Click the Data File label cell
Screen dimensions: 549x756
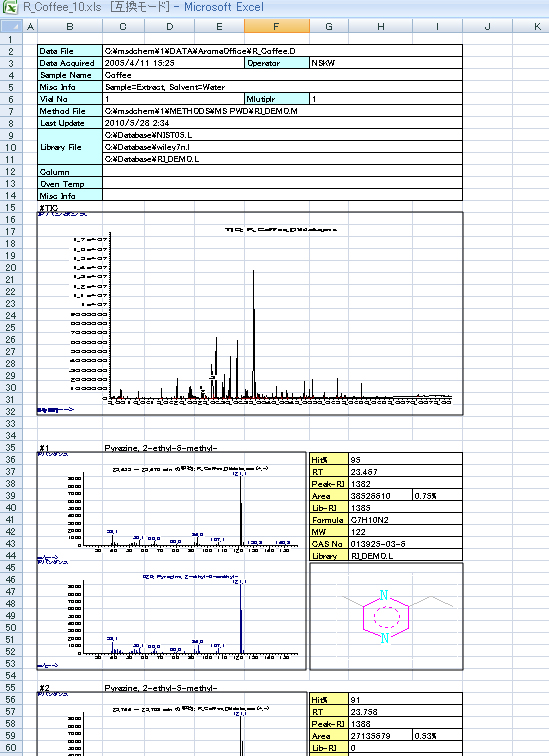(70, 51)
